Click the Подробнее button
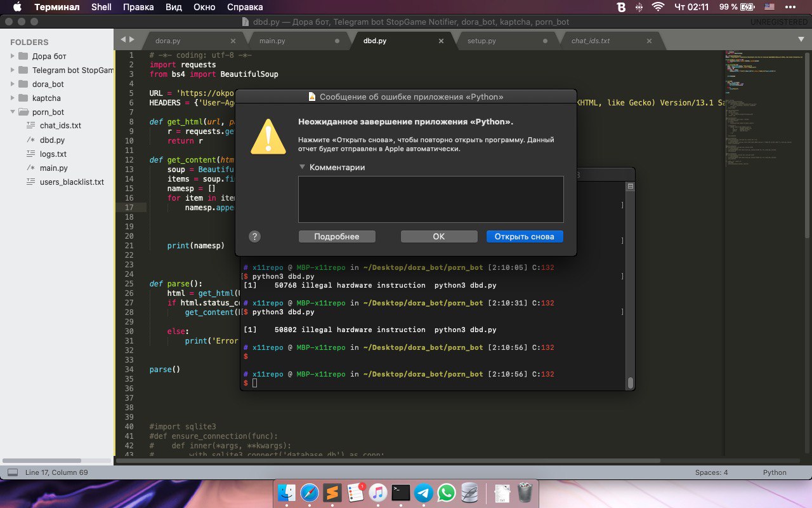 pos(337,236)
